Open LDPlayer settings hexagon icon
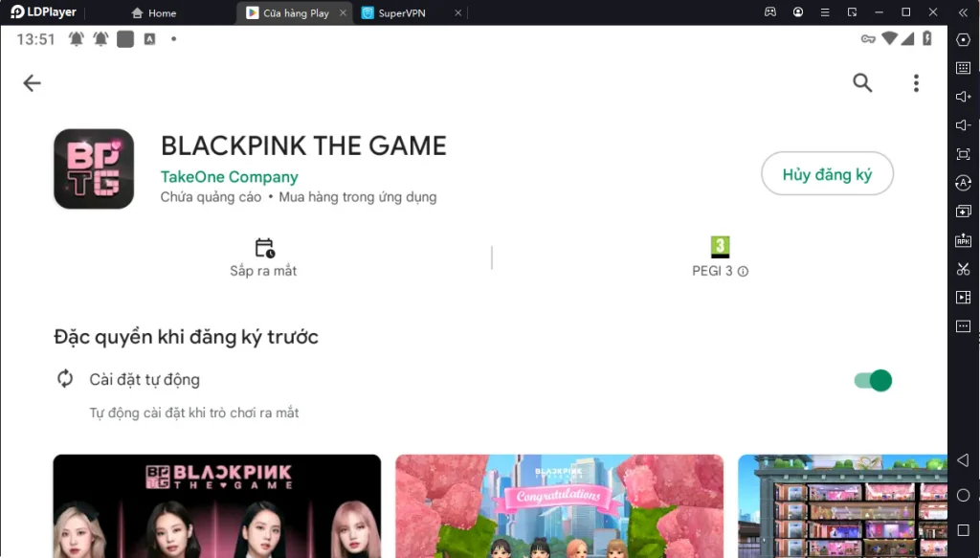 tap(963, 39)
